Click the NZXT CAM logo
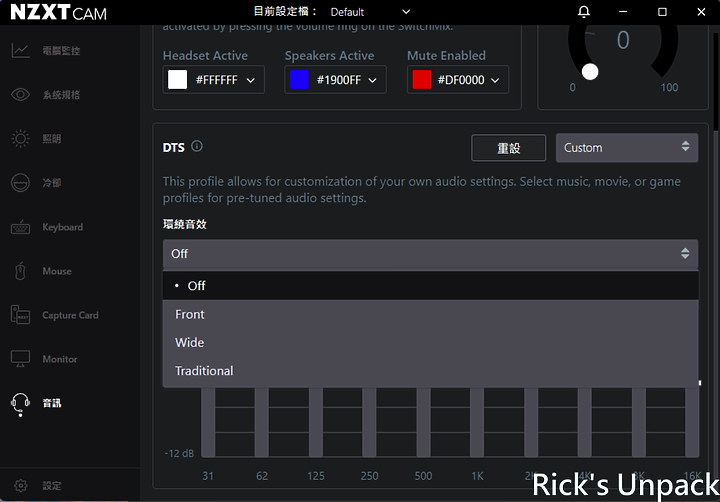 [58, 12]
